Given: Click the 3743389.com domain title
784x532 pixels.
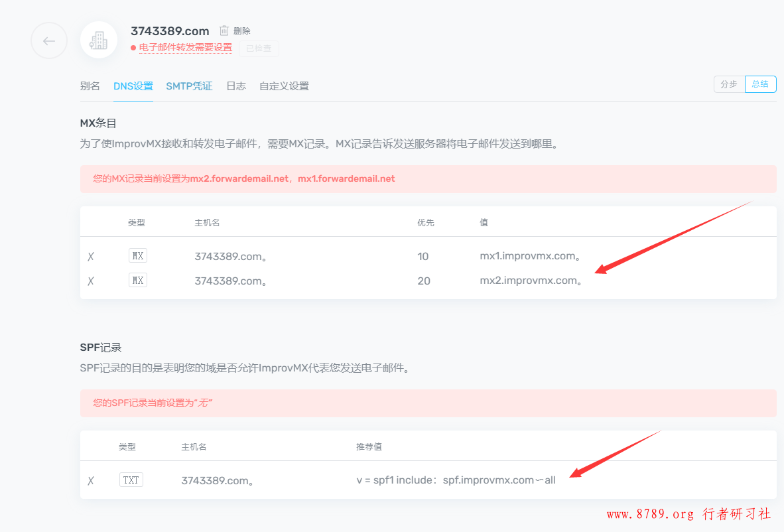Looking at the screenshot, I should point(170,31).
